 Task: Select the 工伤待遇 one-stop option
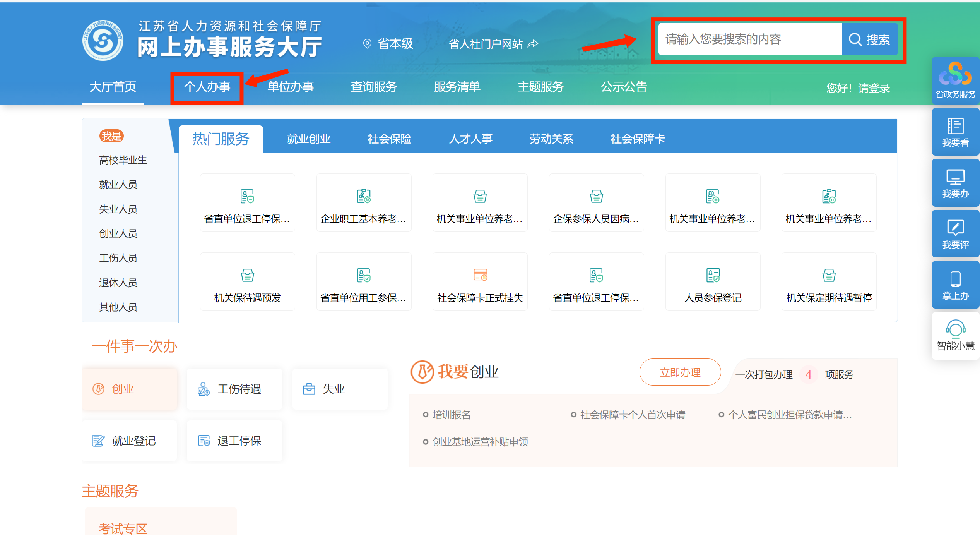234,389
